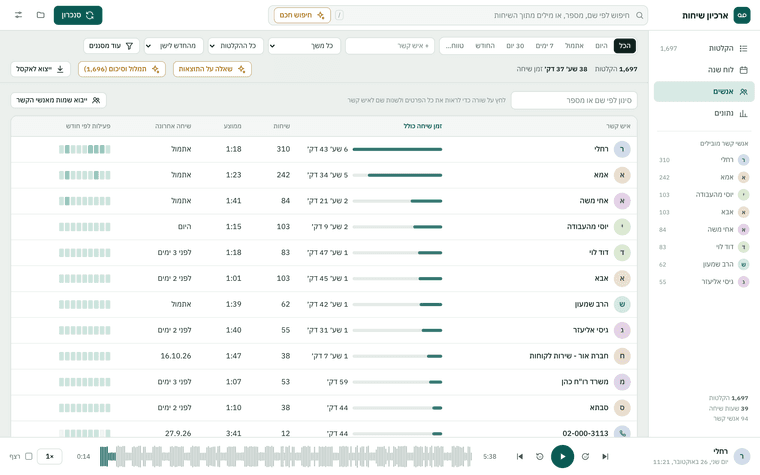Viewport: 760px width, 475px height.
Task: Click רחלי avatar in player bar
Action: (x=742, y=457)
